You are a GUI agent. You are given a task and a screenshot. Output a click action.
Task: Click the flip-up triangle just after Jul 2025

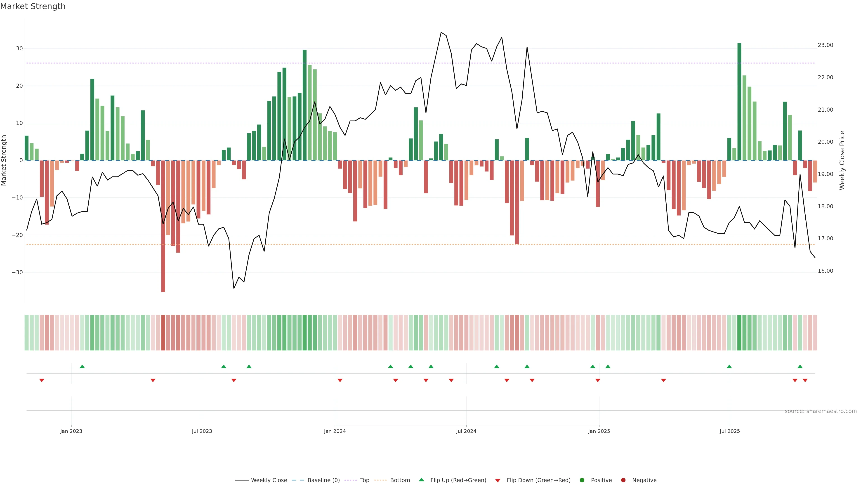pyautogui.click(x=729, y=366)
